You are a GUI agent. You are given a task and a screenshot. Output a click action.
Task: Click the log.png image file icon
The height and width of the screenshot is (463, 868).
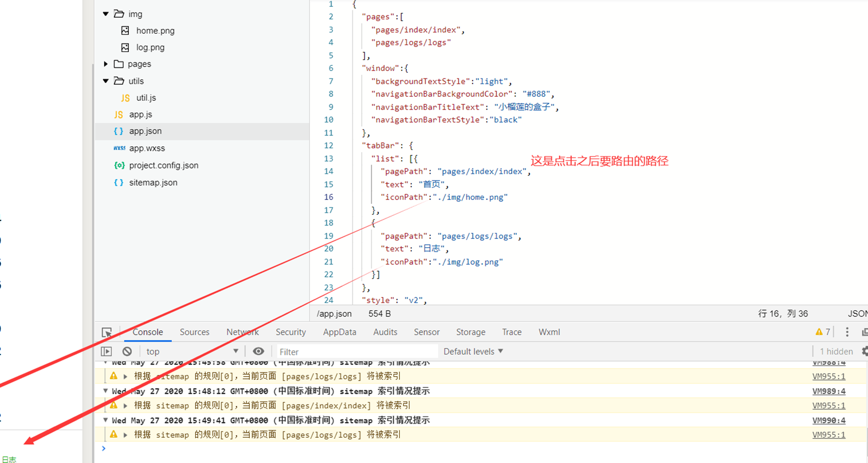point(125,48)
